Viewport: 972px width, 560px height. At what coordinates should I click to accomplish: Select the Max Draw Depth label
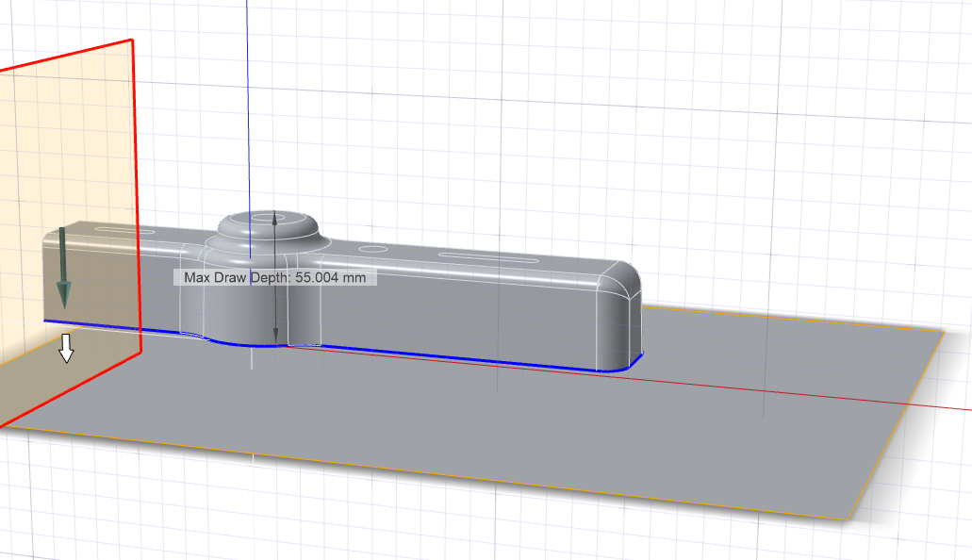275,277
